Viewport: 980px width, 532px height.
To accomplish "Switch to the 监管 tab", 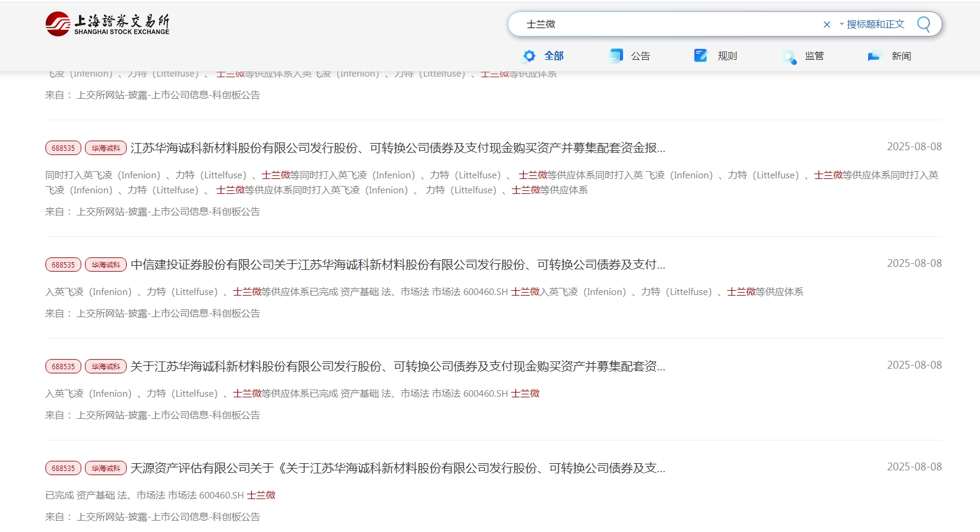I will [814, 56].
